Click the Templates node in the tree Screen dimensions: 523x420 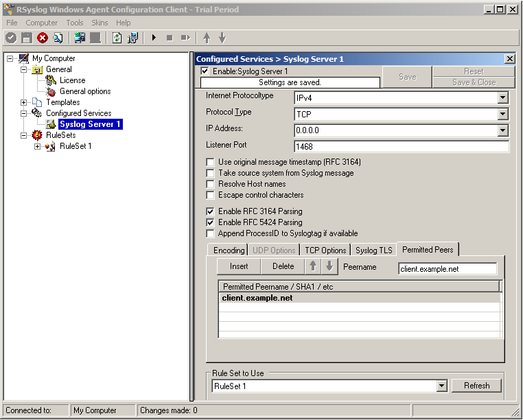63,102
